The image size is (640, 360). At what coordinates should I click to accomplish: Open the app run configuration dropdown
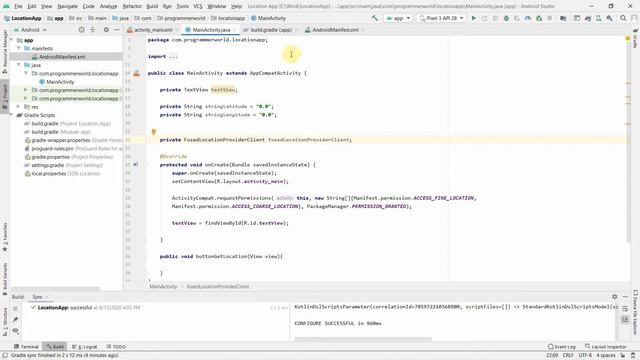tap(398, 18)
